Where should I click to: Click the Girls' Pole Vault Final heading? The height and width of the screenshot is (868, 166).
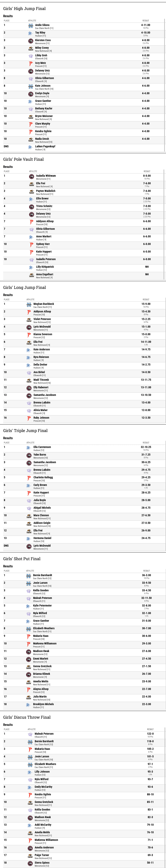click(24, 159)
